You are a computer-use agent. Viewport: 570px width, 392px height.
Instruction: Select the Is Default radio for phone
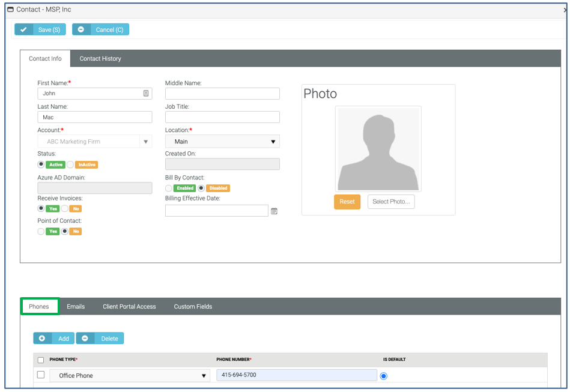[384, 376]
